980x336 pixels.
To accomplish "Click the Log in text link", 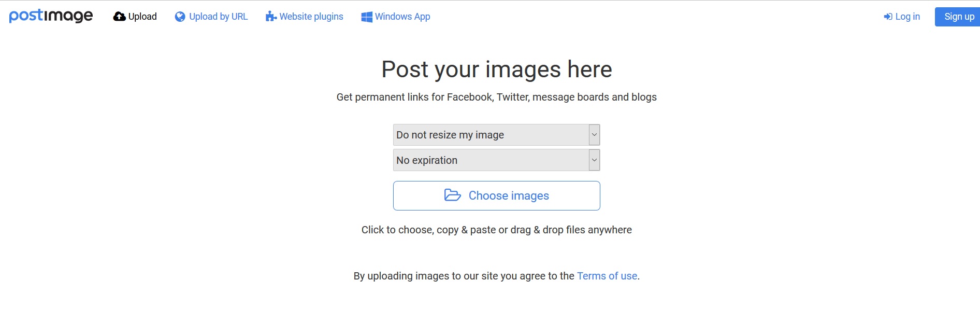I will tap(907, 17).
